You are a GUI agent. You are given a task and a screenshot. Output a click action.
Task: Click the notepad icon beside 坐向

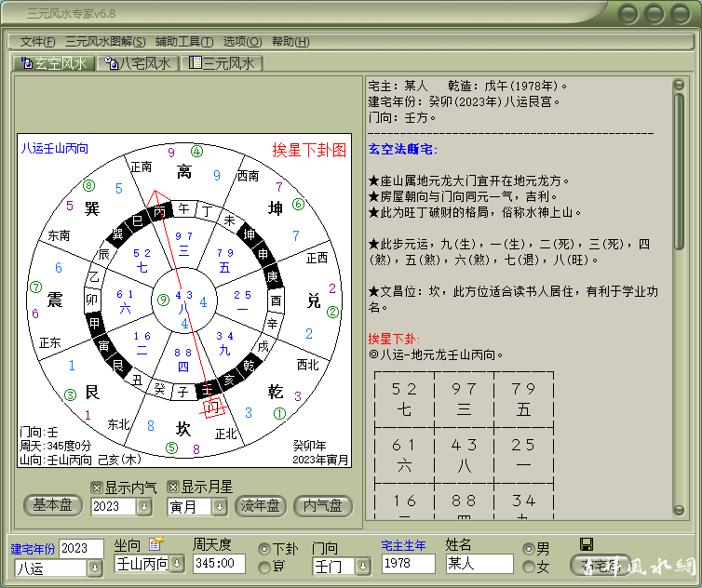pos(155,544)
